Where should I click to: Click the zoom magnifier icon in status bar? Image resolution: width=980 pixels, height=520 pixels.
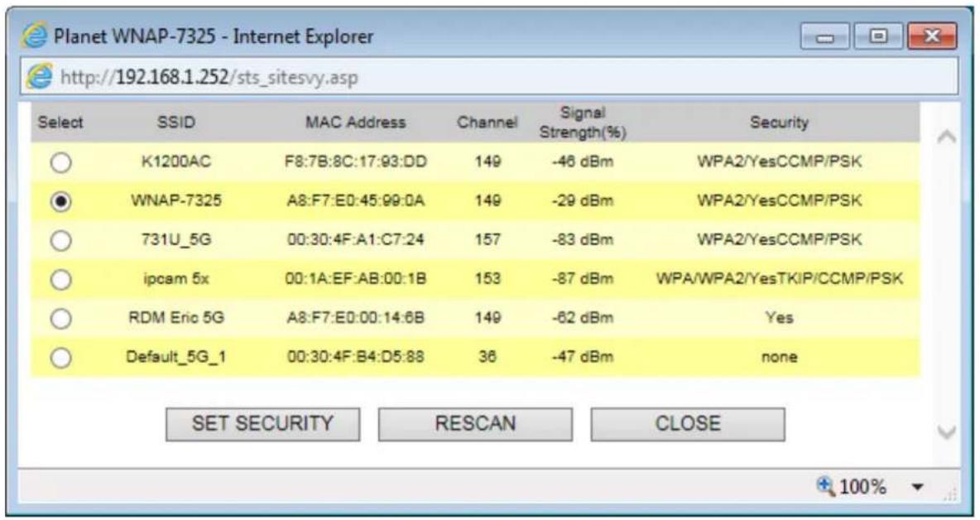(x=825, y=484)
